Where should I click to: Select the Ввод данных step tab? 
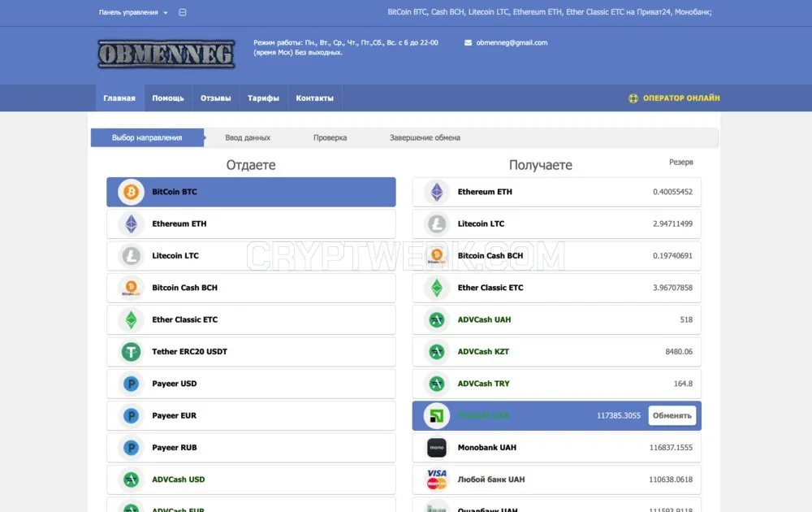pyautogui.click(x=248, y=138)
